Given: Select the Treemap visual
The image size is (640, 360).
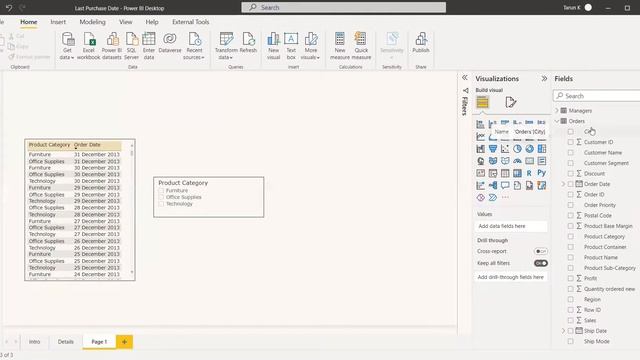Looking at the screenshot, I should coord(542,149).
